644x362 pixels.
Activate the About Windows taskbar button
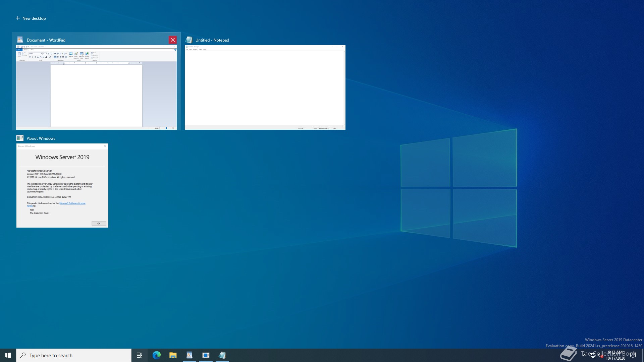coord(206,355)
